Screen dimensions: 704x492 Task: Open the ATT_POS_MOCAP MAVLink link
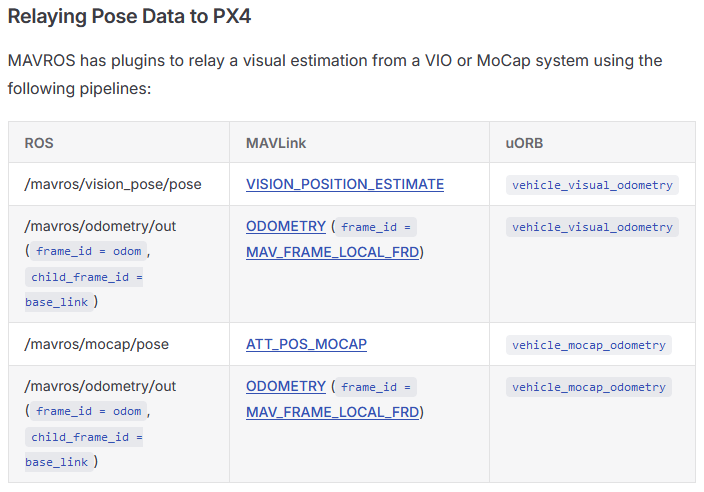(306, 344)
